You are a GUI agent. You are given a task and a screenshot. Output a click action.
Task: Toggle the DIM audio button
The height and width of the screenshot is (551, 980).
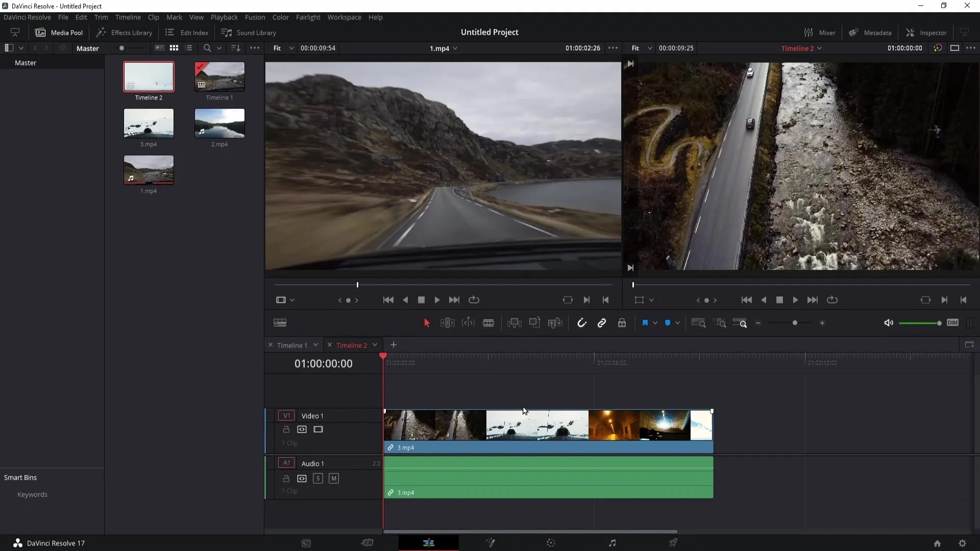952,322
